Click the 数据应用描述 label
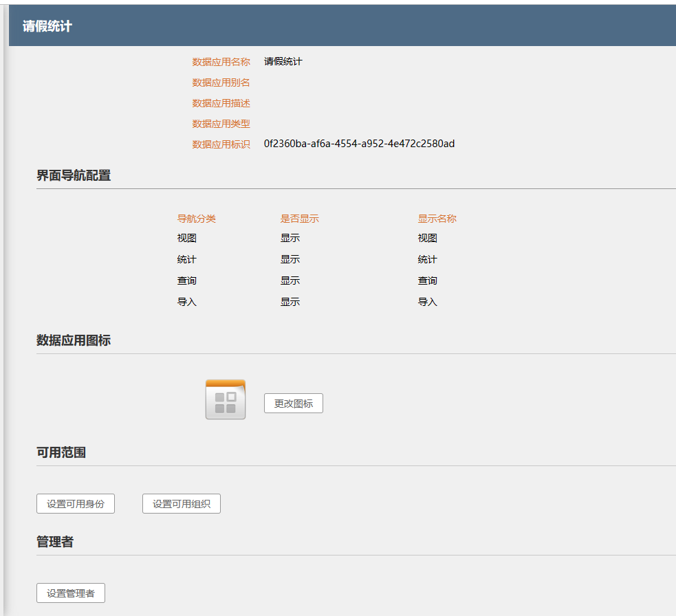The height and width of the screenshot is (616, 676). [x=221, y=103]
